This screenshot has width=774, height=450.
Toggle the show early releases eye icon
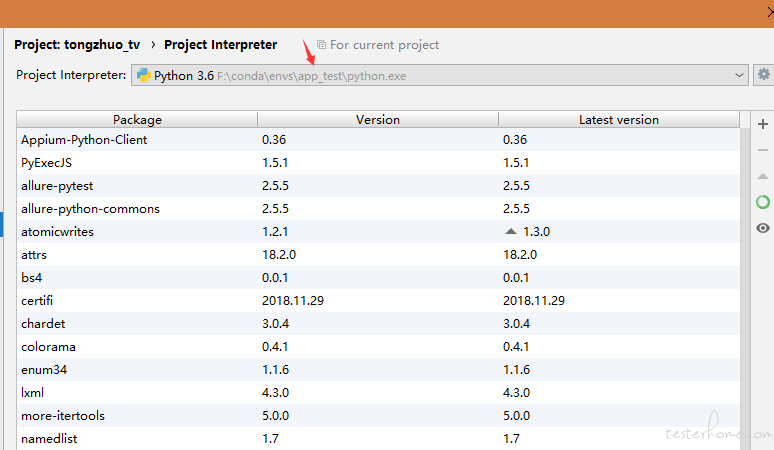(763, 228)
